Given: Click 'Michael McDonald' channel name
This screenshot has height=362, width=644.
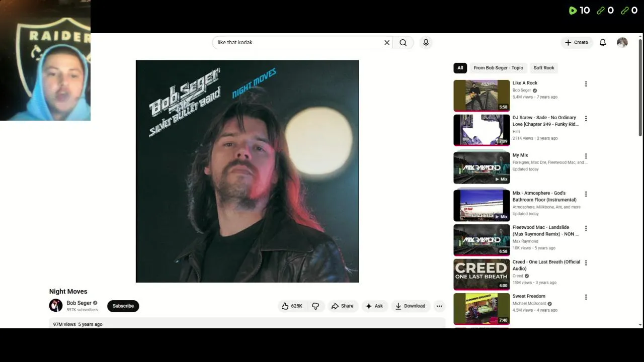Looking at the screenshot, I should (529, 304).
